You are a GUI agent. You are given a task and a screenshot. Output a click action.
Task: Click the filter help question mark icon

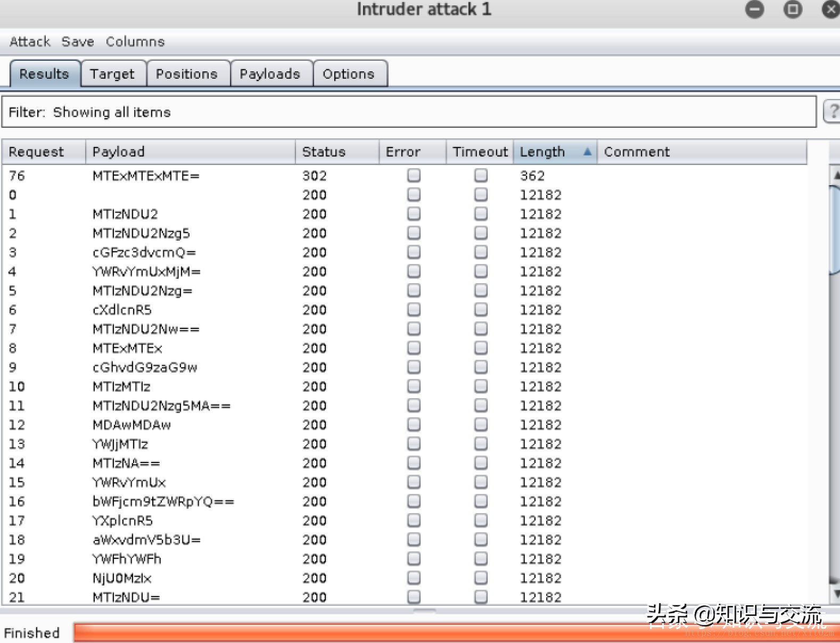coord(833,112)
